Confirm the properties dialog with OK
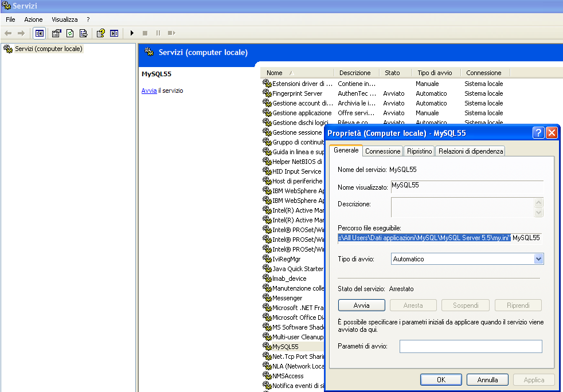Viewport: 563px width, 392px height. point(441,380)
